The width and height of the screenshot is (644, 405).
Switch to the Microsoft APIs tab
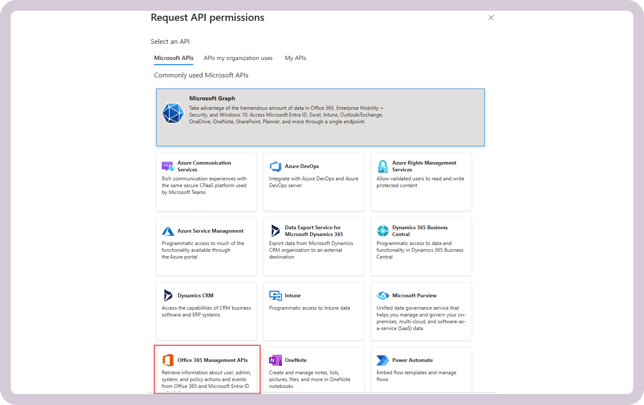(x=173, y=58)
